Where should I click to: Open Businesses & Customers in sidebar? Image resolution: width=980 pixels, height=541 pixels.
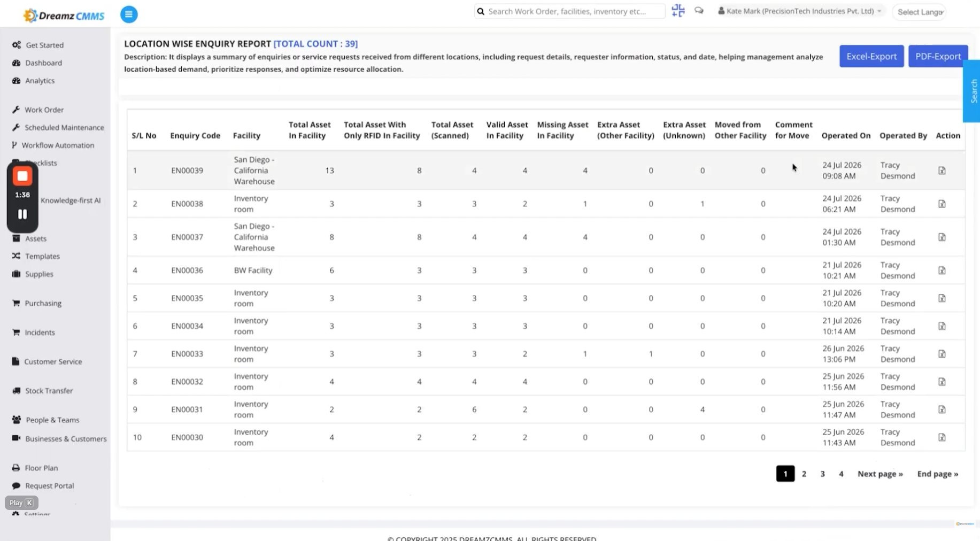[66, 438]
